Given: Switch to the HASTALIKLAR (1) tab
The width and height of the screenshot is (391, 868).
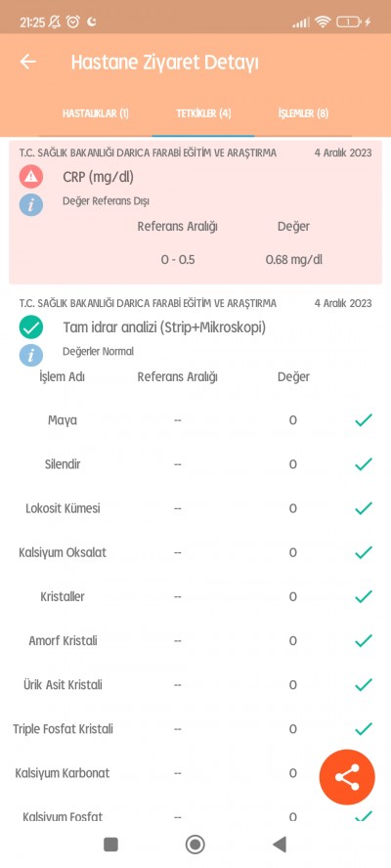Looking at the screenshot, I should click(x=95, y=113).
